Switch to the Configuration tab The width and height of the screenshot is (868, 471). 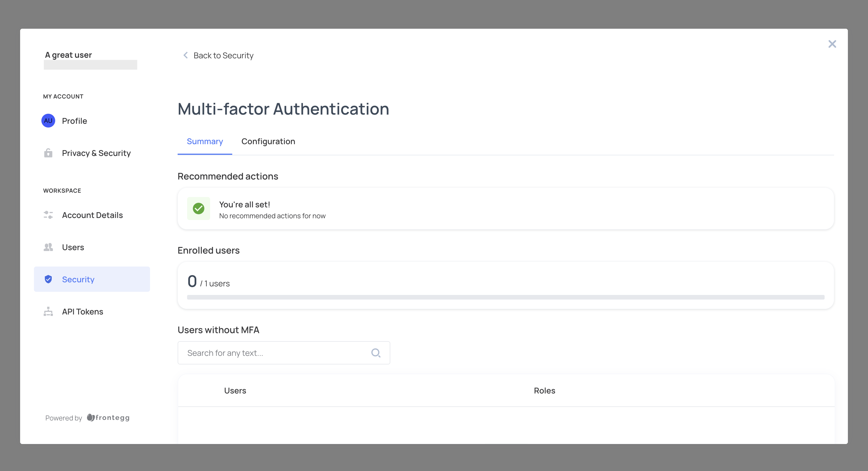point(268,141)
